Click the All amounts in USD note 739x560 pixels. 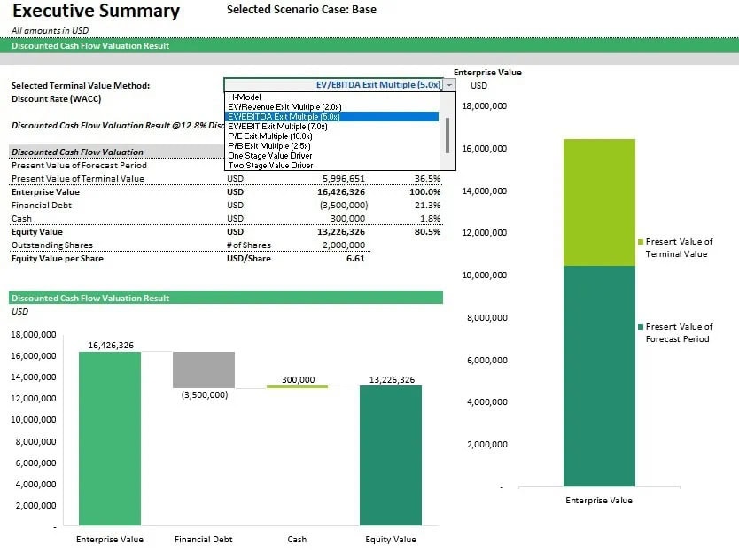[50, 30]
